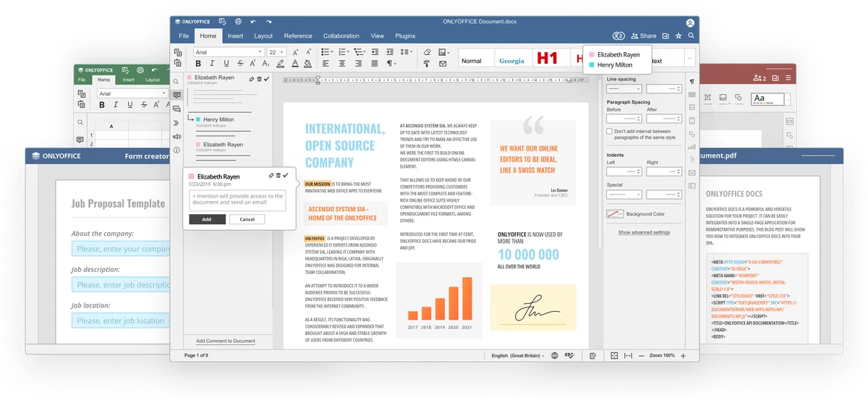The image size is (868, 400).
Task: Align text right in document editor
Action: [x=359, y=64]
